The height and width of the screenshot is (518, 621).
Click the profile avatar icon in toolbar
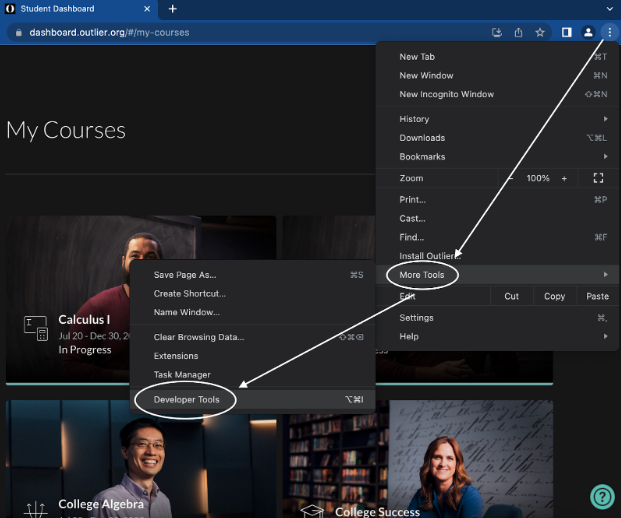pos(588,32)
